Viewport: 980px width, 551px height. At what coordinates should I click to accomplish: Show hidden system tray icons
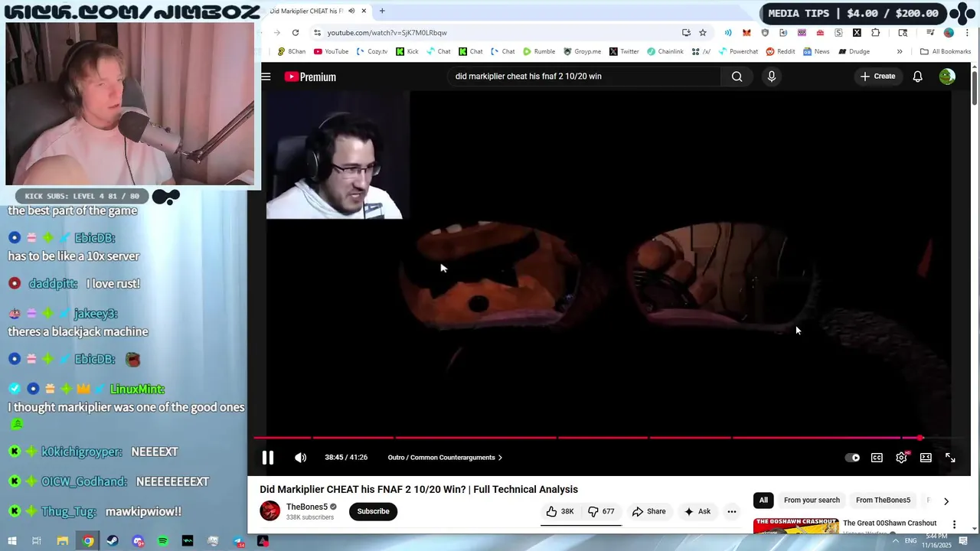896,541
